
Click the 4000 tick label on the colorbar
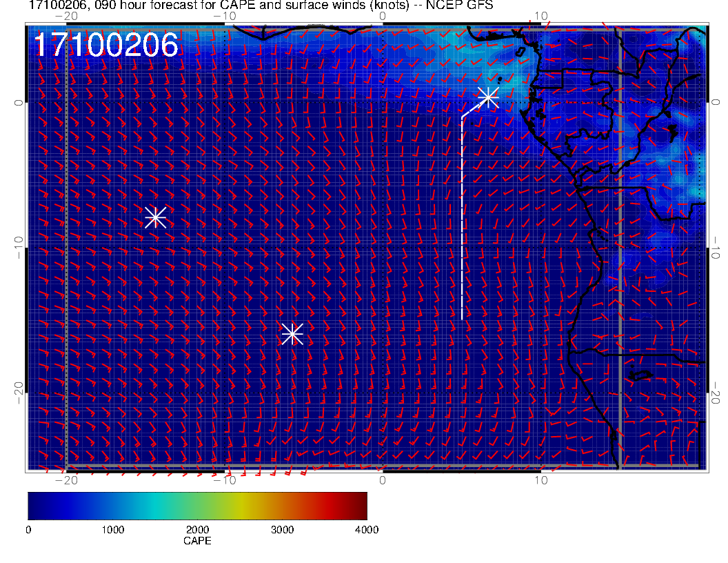366,530
